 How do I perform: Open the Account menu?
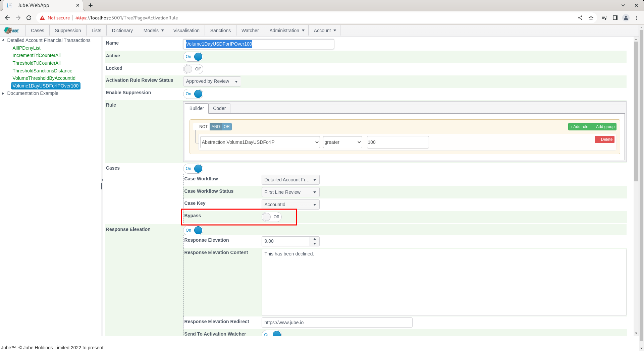(325, 31)
